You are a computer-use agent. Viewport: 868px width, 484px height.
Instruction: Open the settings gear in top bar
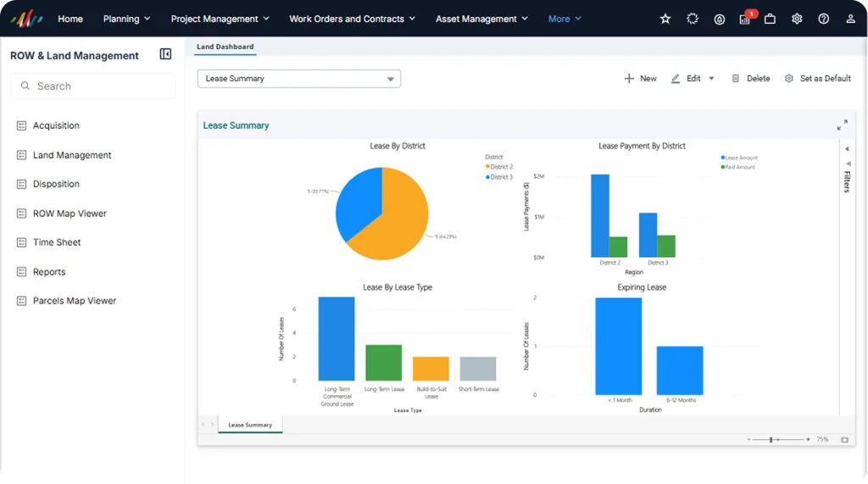(x=797, y=19)
